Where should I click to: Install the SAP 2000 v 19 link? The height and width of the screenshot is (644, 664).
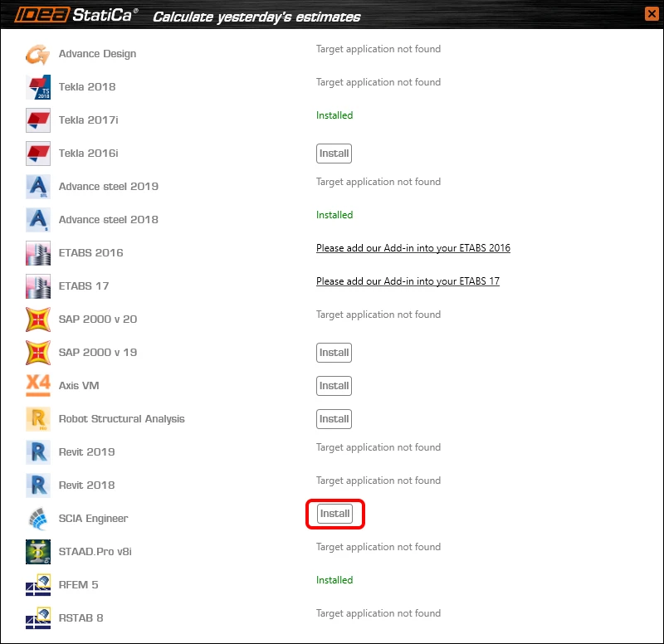pos(334,353)
